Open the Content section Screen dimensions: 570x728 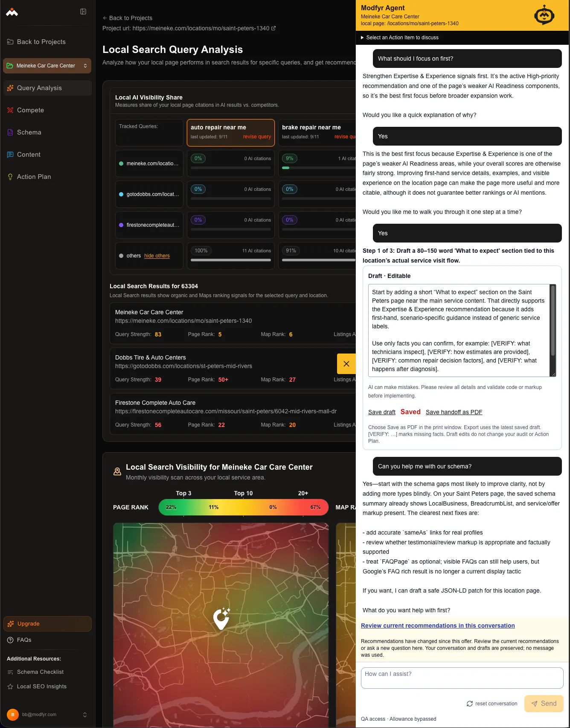click(x=47, y=155)
